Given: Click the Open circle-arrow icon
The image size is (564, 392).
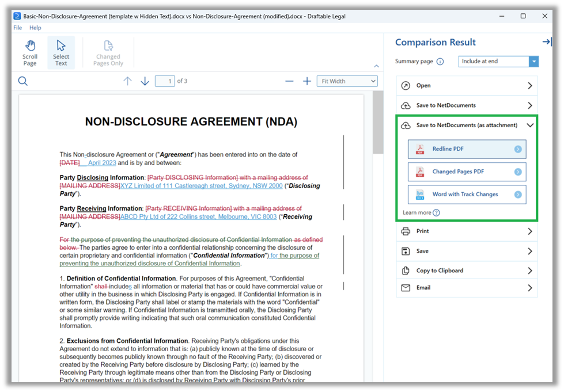Looking at the screenshot, I should tap(406, 86).
